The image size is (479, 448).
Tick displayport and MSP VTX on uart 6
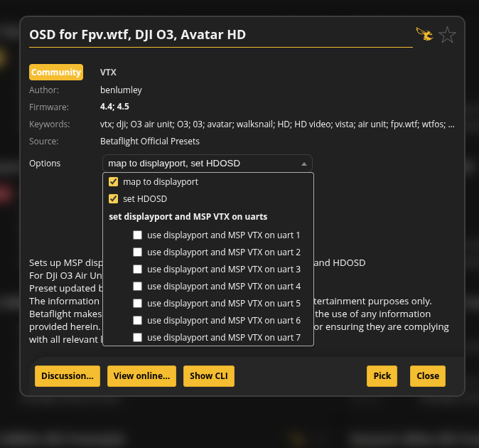(x=138, y=321)
